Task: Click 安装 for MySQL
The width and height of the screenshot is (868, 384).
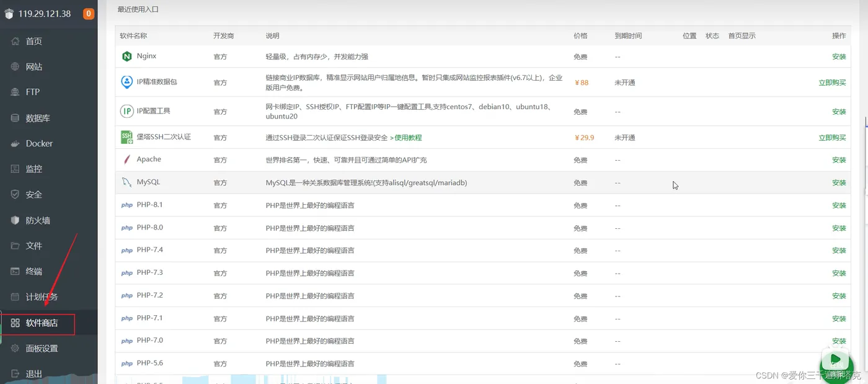Action: click(839, 182)
